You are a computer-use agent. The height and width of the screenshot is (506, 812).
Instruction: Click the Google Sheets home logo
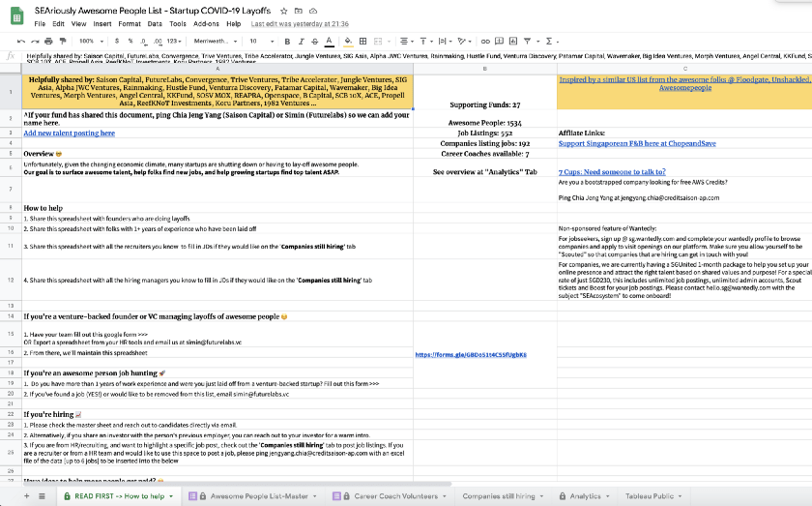pyautogui.click(x=16, y=16)
